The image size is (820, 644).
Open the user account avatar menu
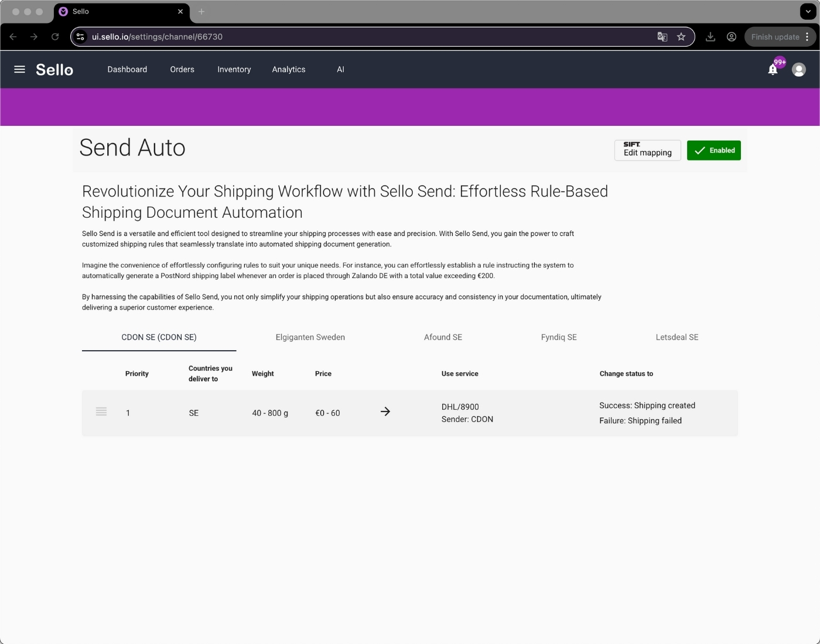click(x=799, y=70)
